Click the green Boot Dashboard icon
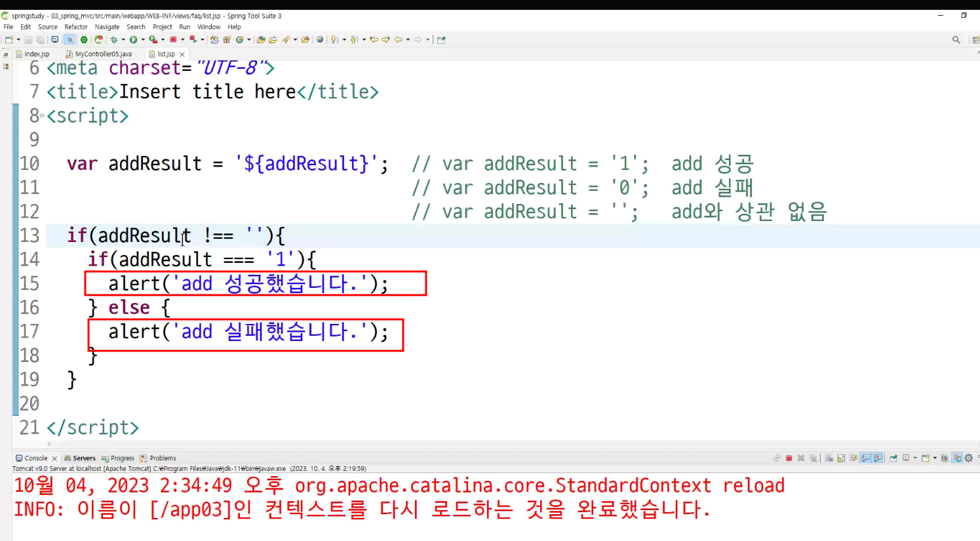 [83, 39]
